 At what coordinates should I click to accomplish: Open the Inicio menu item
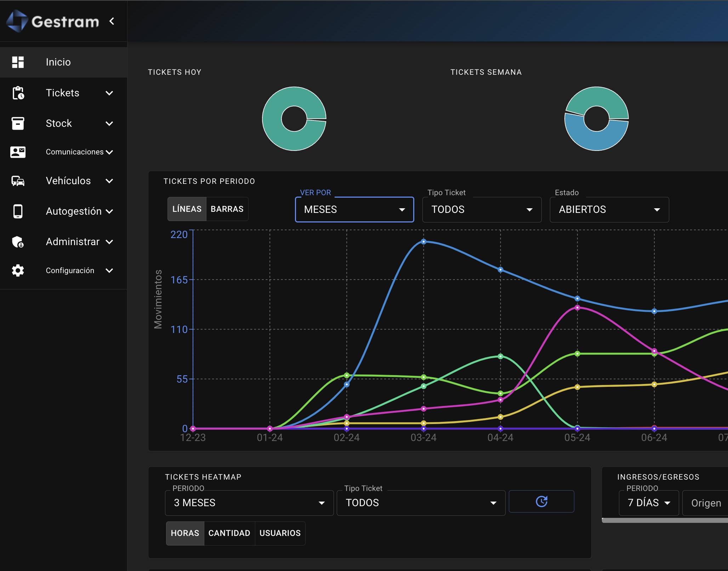point(58,62)
